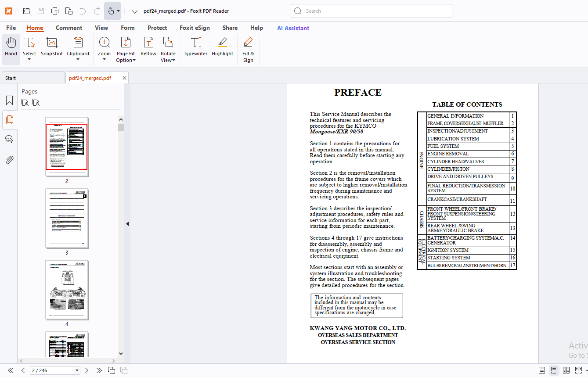Go to first page button
The height and width of the screenshot is (377, 588).
11,370
